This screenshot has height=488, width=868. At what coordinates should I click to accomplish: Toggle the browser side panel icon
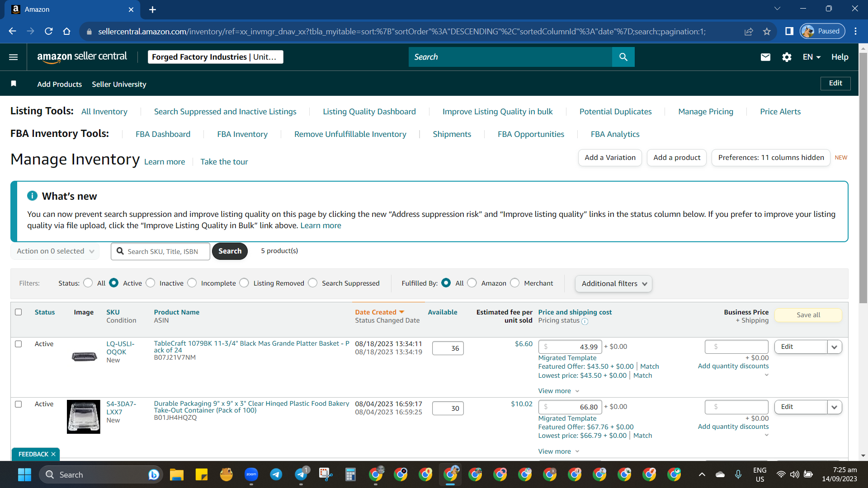(x=789, y=31)
